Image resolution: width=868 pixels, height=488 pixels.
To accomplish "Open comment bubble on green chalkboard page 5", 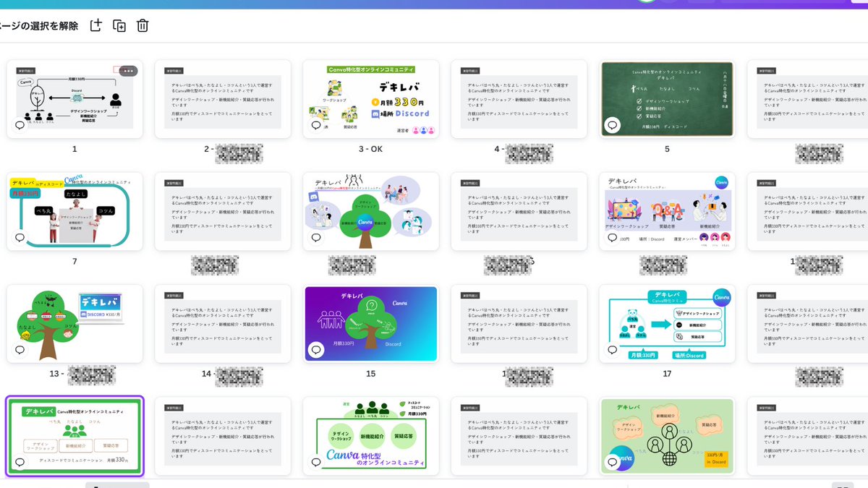I will (x=612, y=125).
